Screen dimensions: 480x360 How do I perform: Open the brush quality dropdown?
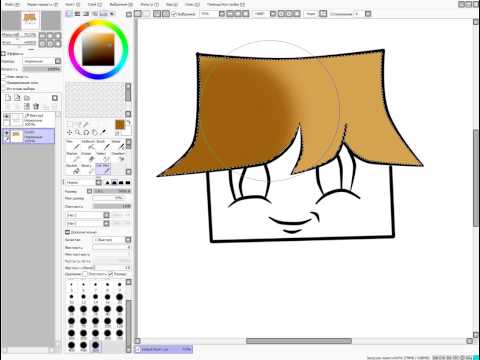coord(128,240)
